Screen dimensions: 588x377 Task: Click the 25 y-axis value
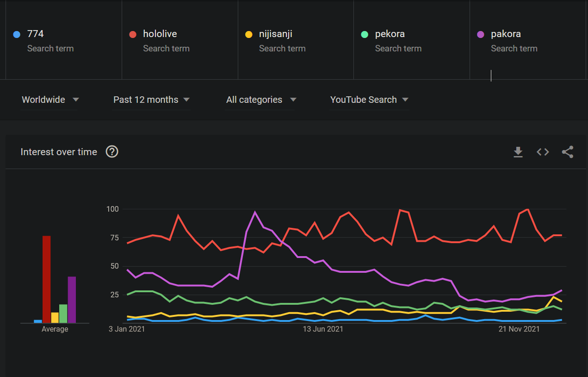pos(114,295)
